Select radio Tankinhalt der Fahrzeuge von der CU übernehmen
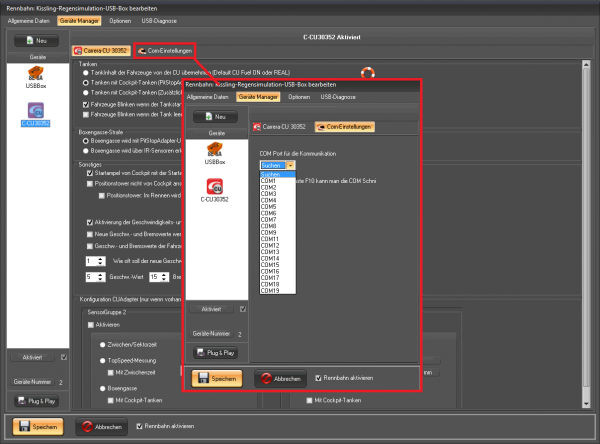Screen dimensions: 600x444 click(x=86, y=73)
